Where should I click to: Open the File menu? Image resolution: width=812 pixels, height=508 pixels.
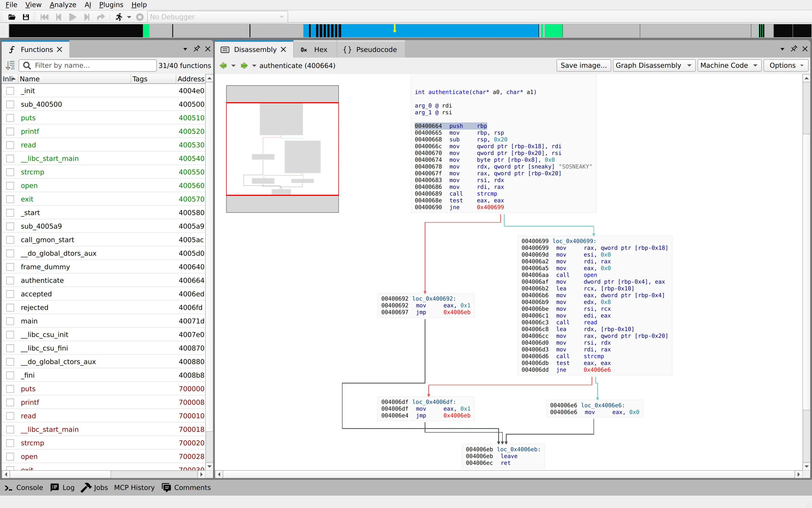11,5
